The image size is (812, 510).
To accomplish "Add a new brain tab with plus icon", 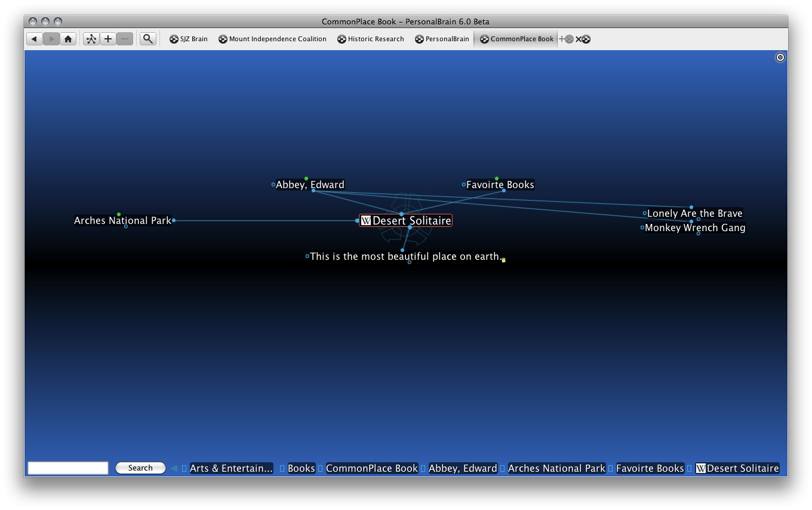I will [565, 39].
